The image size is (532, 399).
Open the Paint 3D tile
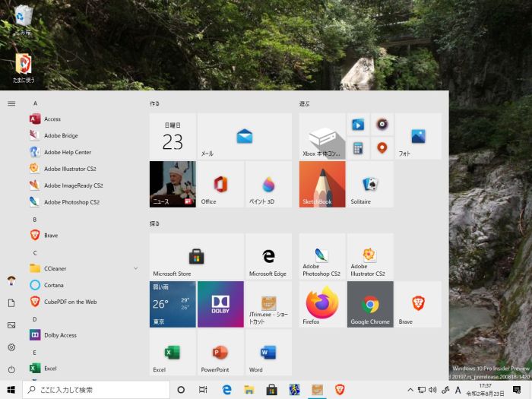[x=268, y=184]
